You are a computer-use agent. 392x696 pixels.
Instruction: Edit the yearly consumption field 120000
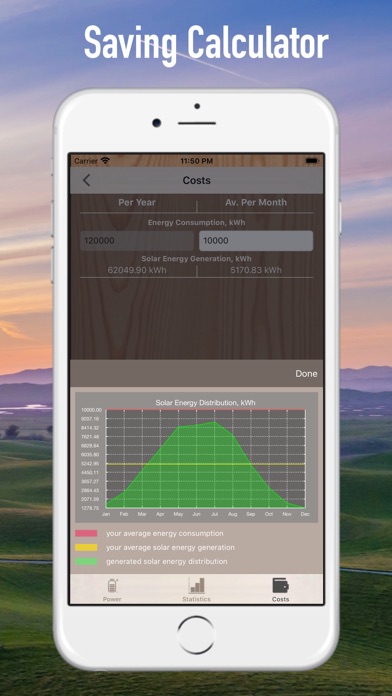point(137,241)
